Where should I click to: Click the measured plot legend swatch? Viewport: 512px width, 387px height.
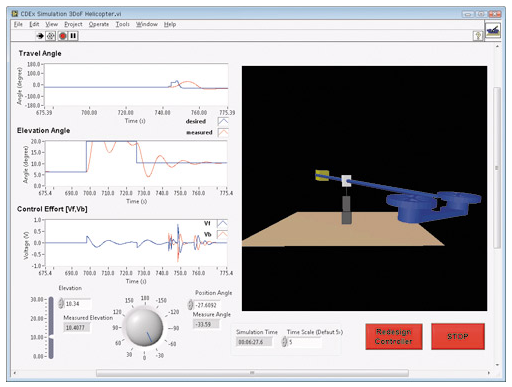coord(223,133)
